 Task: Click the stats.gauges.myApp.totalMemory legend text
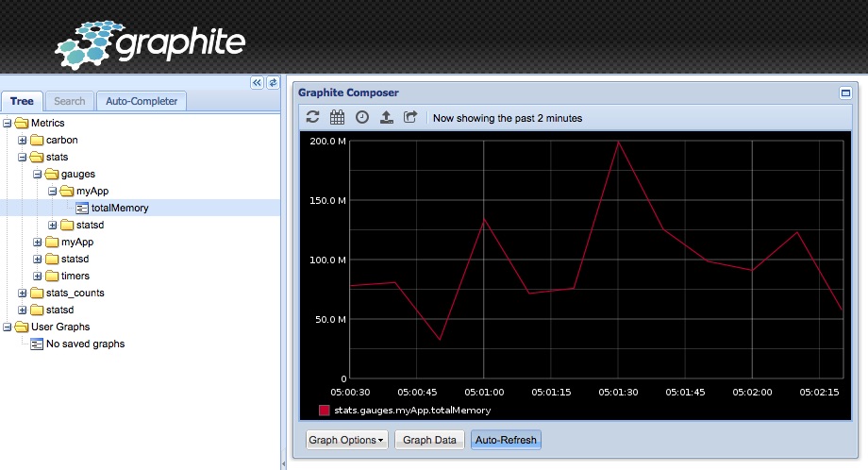(x=412, y=411)
